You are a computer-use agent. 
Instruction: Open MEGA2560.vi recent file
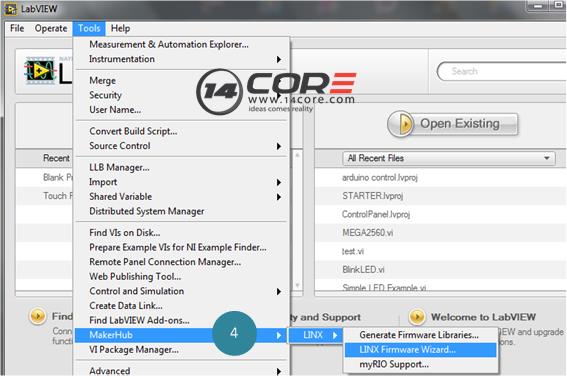(x=367, y=232)
